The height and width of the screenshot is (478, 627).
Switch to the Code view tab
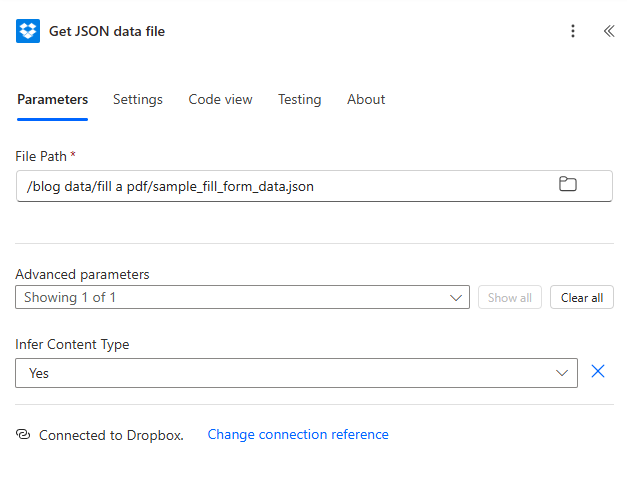(220, 100)
